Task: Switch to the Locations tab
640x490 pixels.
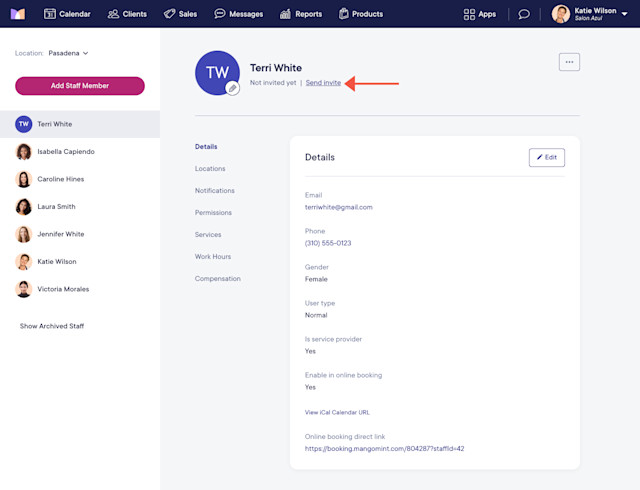Action: click(x=210, y=169)
